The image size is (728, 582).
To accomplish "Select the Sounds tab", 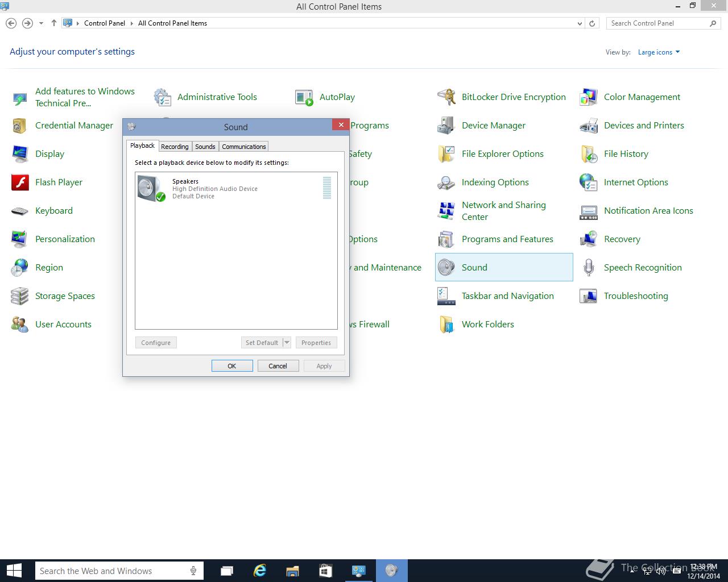I will [205, 147].
